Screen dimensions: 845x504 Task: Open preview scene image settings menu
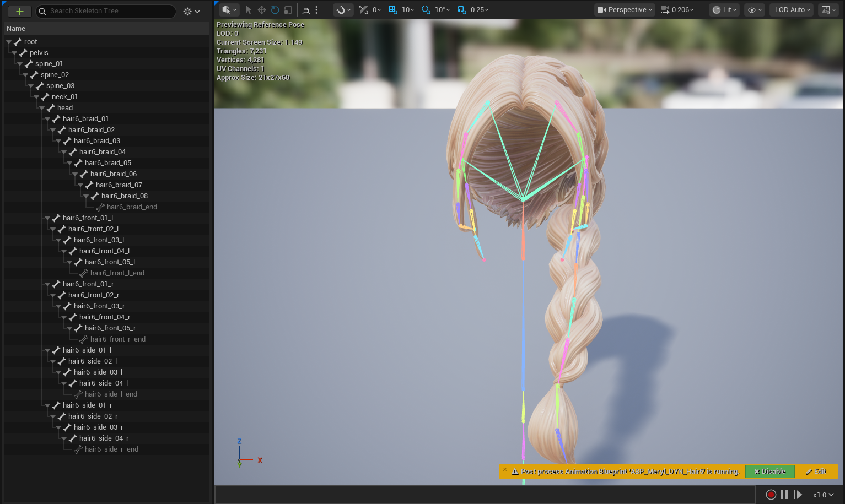pos(828,10)
